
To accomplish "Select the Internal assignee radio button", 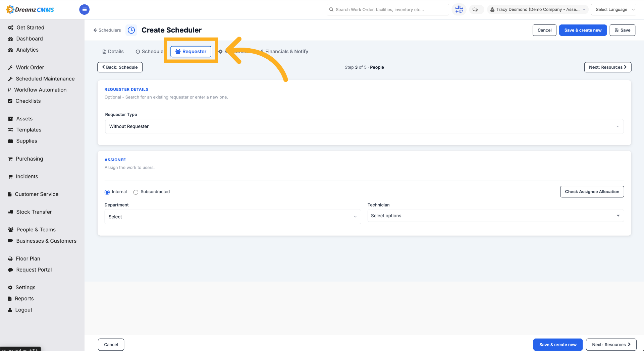I will pyautogui.click(x=107, y=192).
